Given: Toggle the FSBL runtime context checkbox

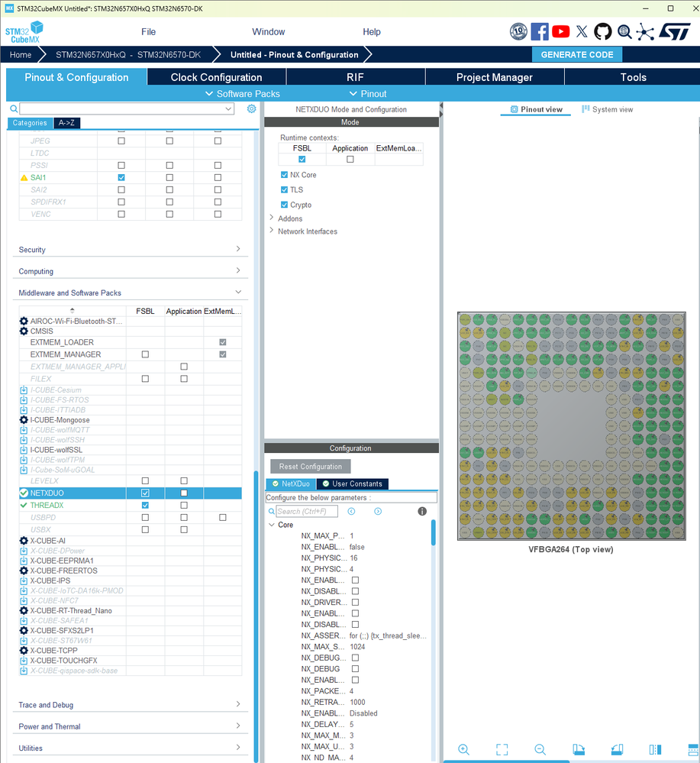Looking at the screenshot, I should coord(302,160).
